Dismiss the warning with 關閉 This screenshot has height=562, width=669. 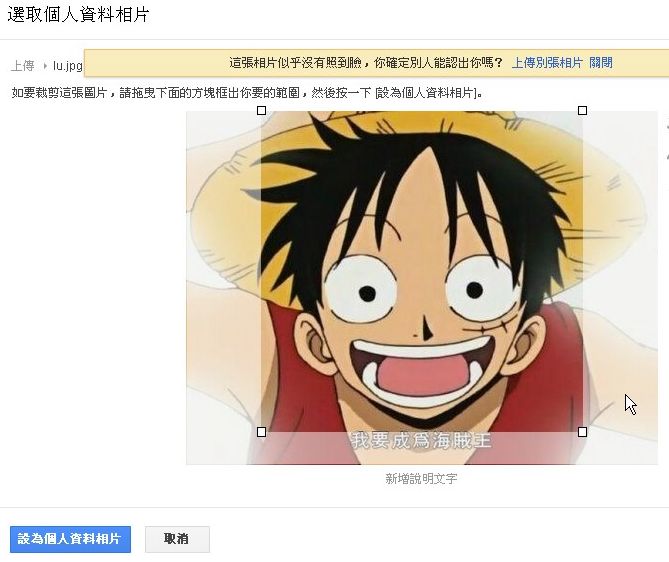(601, 63)
